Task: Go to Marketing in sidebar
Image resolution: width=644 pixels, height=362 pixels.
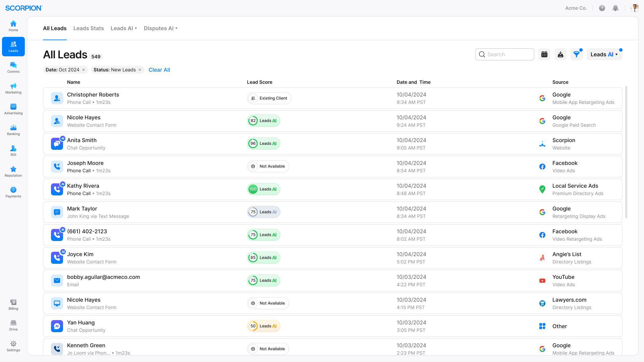Action: (13, 88)
